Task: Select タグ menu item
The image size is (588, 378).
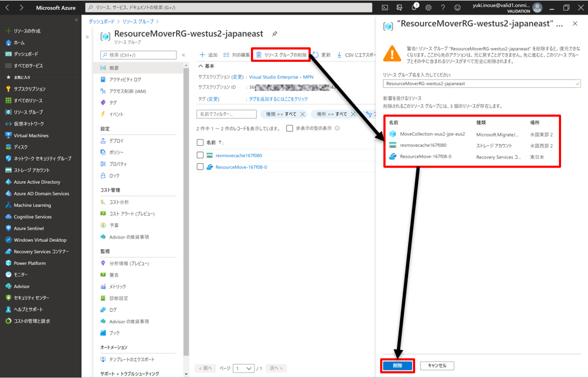Action: coord(113,103)
